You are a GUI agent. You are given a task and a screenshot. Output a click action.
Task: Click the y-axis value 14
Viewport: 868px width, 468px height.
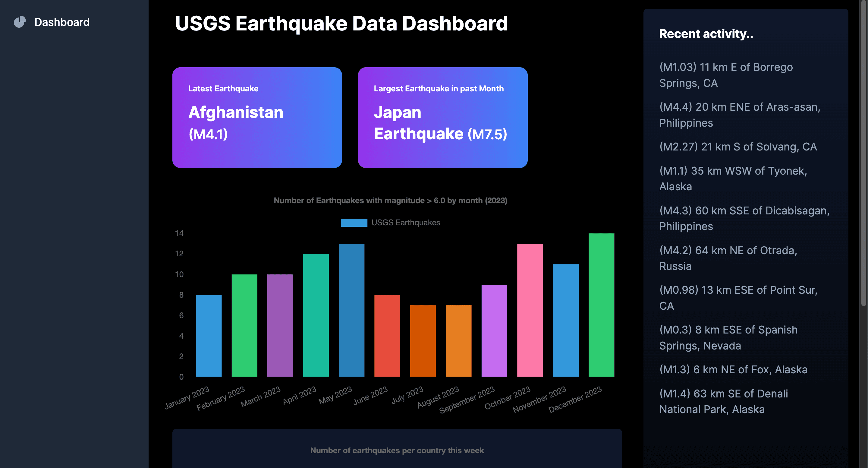pyautogui.click(x=179, y=233)
